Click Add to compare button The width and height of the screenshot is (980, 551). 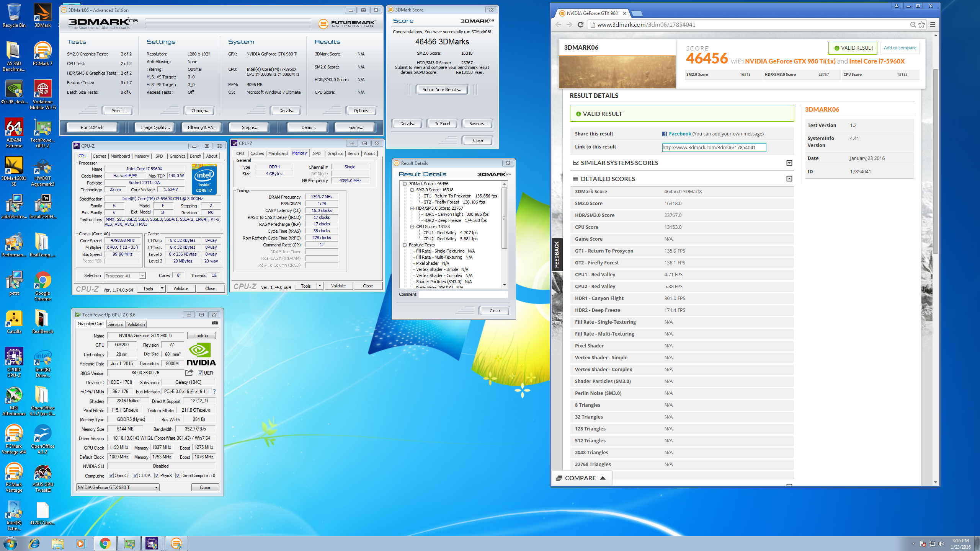(x=900, y=48)
